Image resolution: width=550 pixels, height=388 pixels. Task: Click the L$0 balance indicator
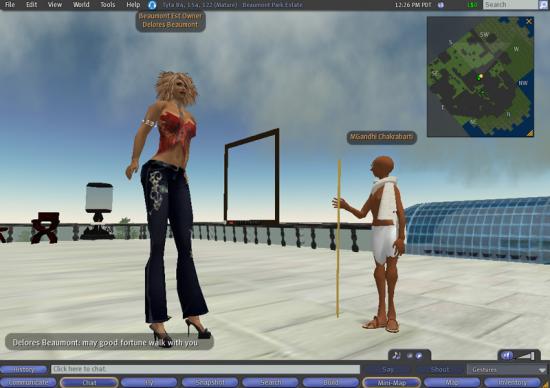pos(472,5)
